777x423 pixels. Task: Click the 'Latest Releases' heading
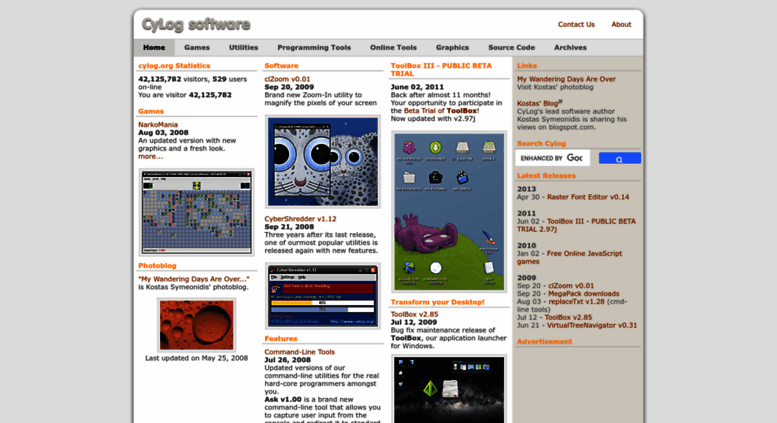pos(547,176)
